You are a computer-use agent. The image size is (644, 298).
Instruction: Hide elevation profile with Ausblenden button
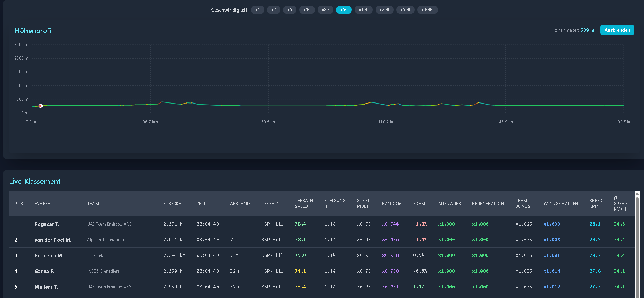617,30
